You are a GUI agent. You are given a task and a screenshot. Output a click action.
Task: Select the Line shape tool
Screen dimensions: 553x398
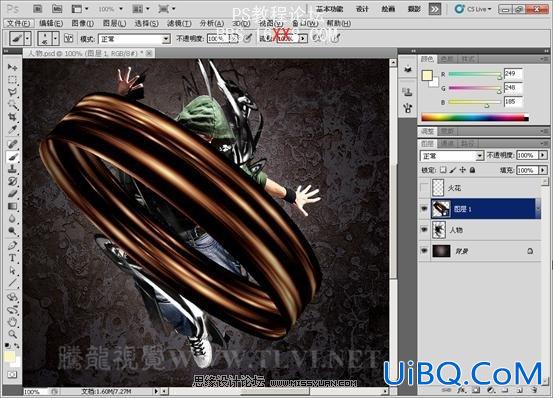[x=12, y=283]
